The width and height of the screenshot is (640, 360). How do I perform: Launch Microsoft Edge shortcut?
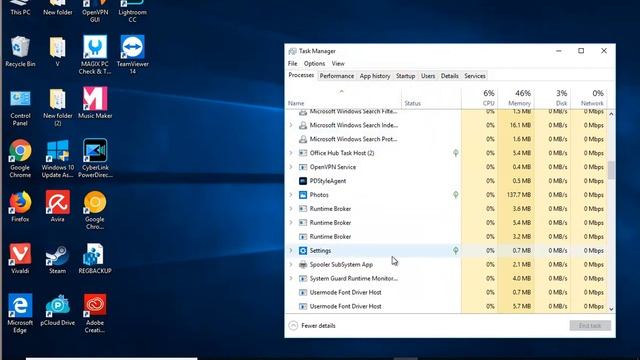pyautogui.click(x=20, y=313)
